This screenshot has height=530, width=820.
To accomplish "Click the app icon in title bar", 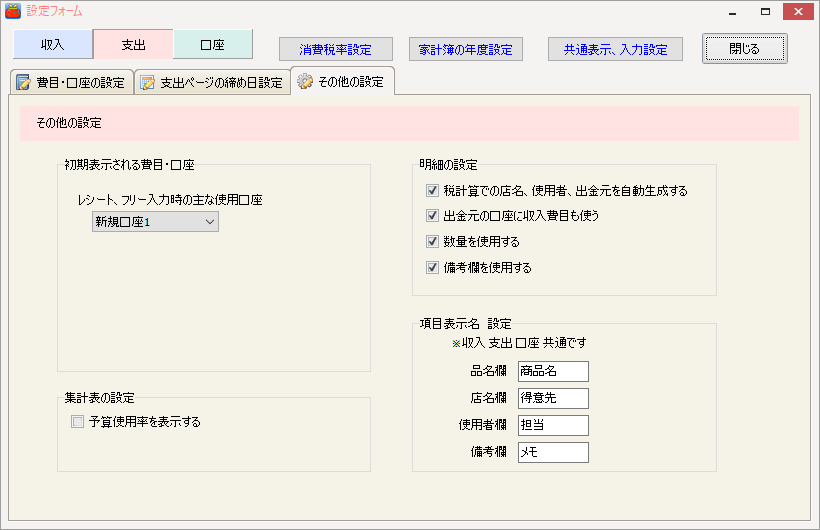I will [13, 11].
